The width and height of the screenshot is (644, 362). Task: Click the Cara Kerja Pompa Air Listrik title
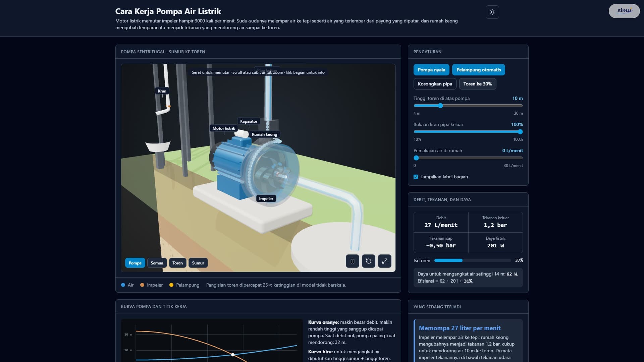pos(168,11)
